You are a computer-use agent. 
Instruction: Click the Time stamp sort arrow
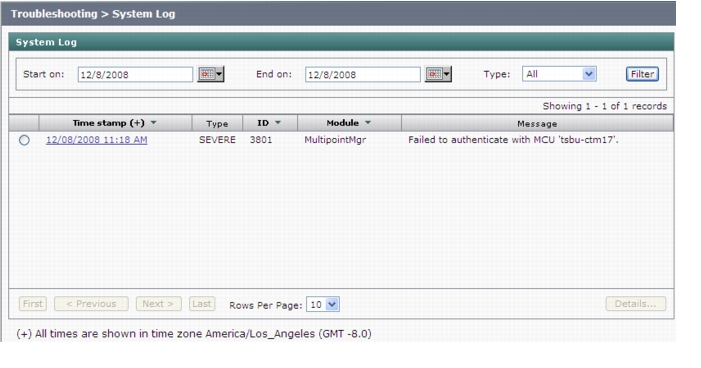[x=153, y=123]
